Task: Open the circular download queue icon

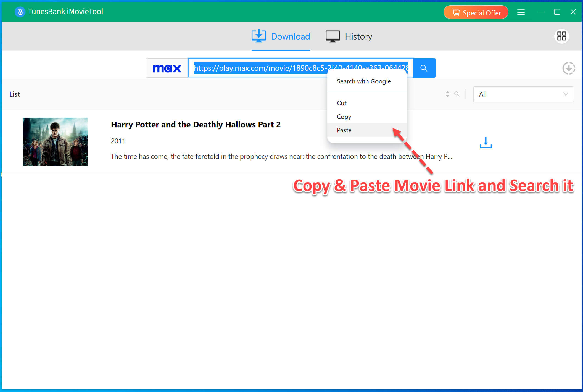Action: [x=569, y=68]
